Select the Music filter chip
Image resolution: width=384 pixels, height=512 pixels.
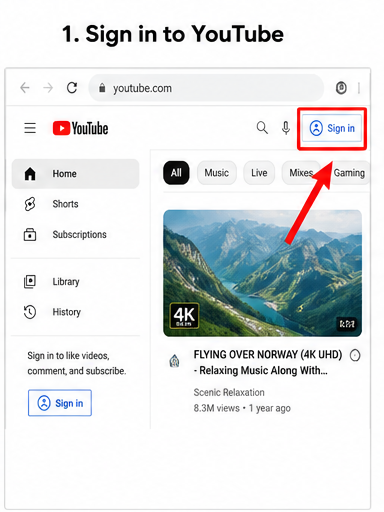pos(217,173)
